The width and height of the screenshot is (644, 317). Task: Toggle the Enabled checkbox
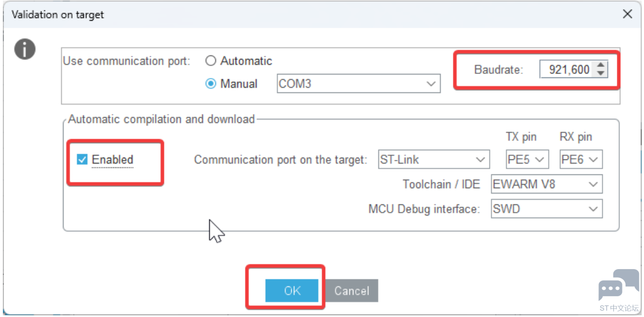pyautogui.click(x=83, y=160)
